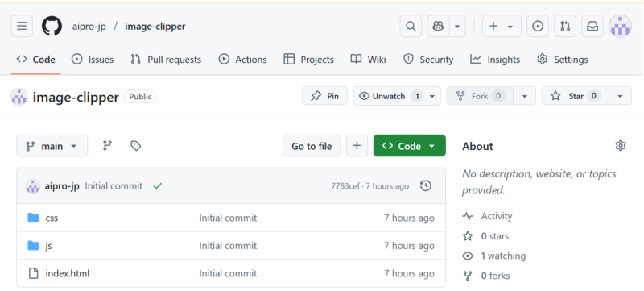Pin the image-clipper repository
The height and width of the screenshot is (291, 644).
point(324,96)
